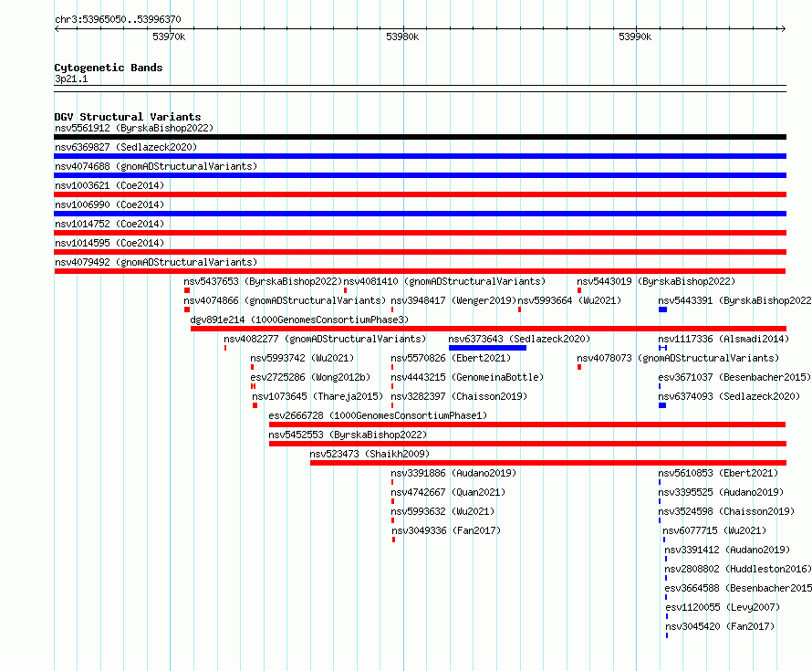Open nsv5610853 (Ebert2021) label
The width and height of the screenshot is (812, 671).
click(718, 473)
